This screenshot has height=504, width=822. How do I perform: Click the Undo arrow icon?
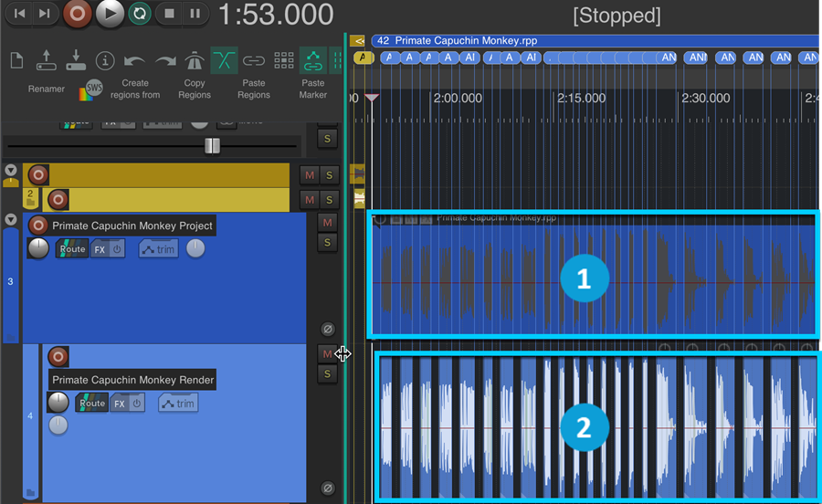pyautogui.click(x=135, y=61)
